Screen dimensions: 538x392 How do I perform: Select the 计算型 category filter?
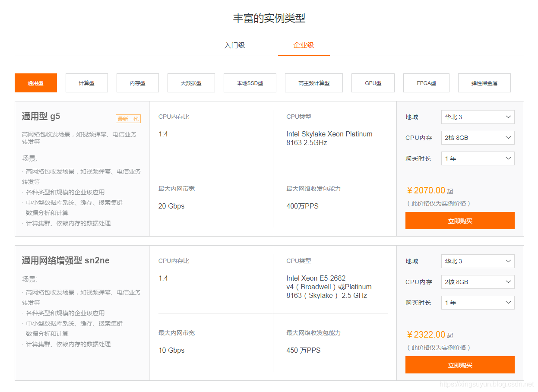[86, 82]
